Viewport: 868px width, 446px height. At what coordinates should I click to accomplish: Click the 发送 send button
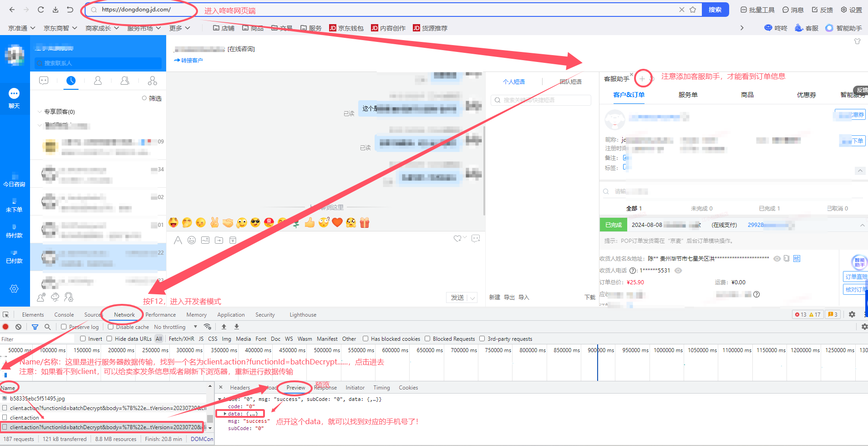coord(457,298)
